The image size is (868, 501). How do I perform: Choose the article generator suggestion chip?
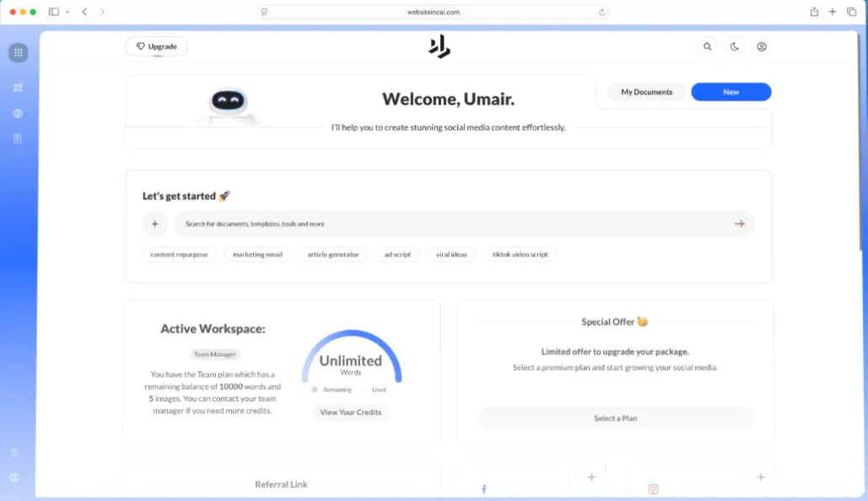click(333, 255)
